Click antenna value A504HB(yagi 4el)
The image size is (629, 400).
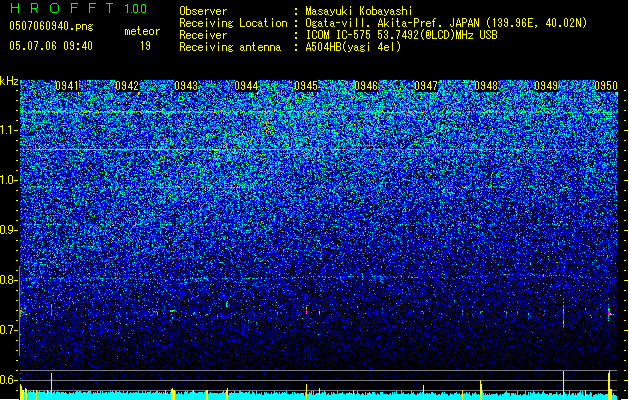[353, 47]
